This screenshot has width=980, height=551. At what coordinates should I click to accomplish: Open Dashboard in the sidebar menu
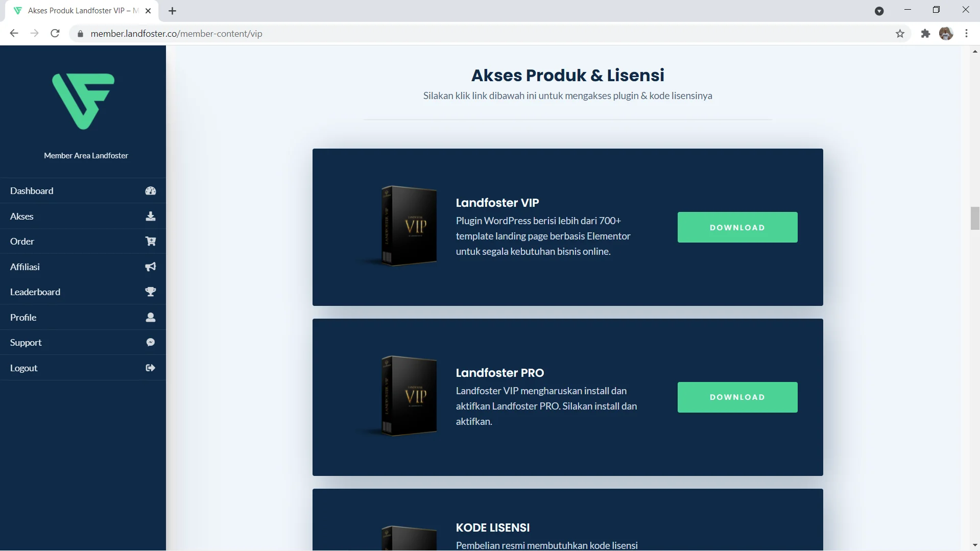coord(83,191)
